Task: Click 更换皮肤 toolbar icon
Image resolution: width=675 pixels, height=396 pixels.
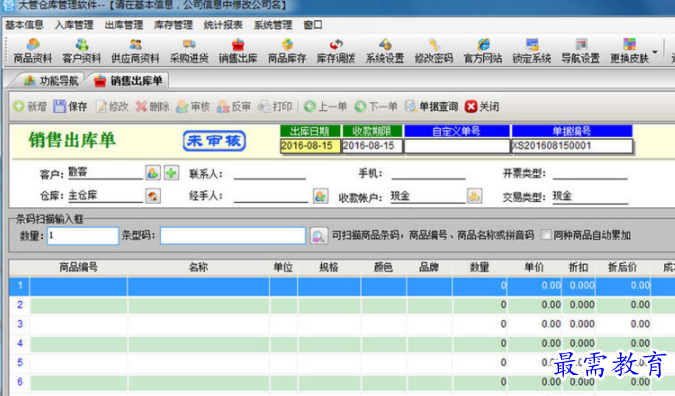Action: (629, 51)
